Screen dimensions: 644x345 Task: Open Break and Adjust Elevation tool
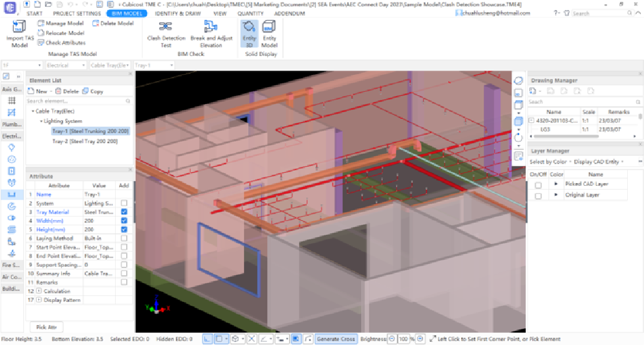(x=210, y=27)
